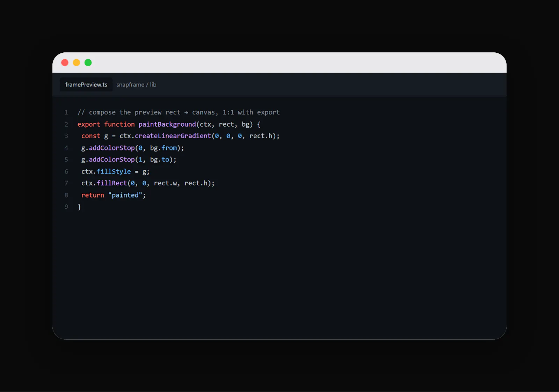The image size is (559, 392).
Task: Click the 'const' keyword on line 3
Action: tap(91, 136)
